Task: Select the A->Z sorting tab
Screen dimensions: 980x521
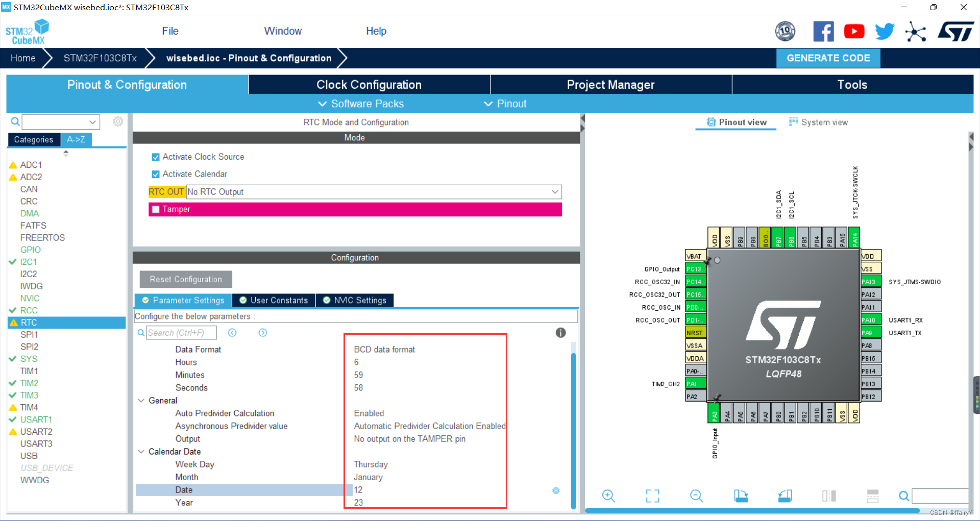Action: click(76, 139)
